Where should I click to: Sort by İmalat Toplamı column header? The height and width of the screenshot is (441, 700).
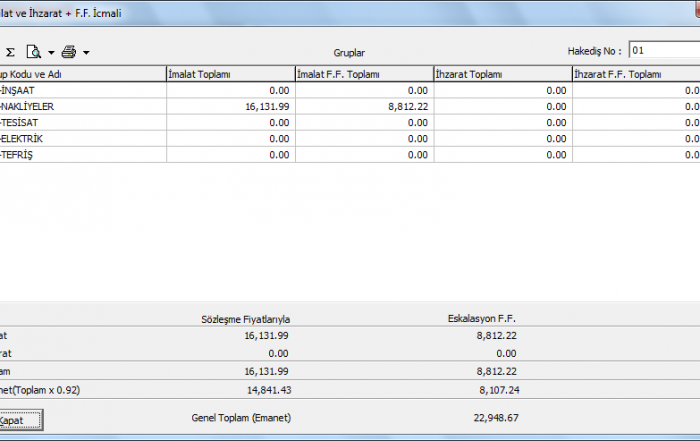(x=229, y=74)
